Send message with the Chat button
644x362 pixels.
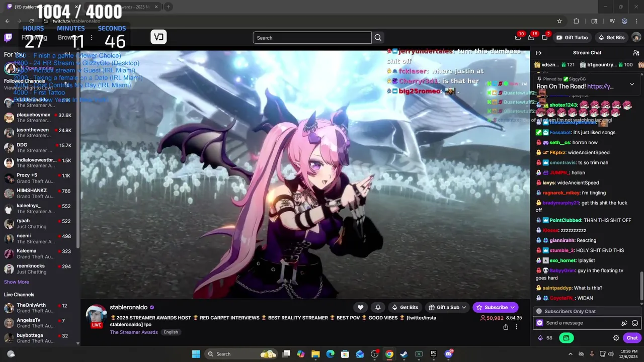[632, 338]
